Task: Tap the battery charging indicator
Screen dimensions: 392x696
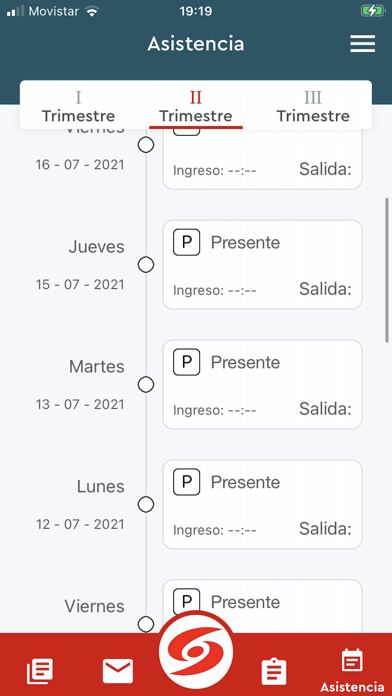Action: point(372,11)
